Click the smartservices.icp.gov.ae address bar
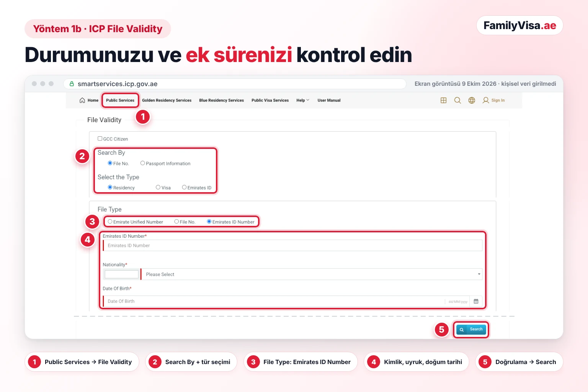The height and width of the screenshot is (392, 588). 235,84
